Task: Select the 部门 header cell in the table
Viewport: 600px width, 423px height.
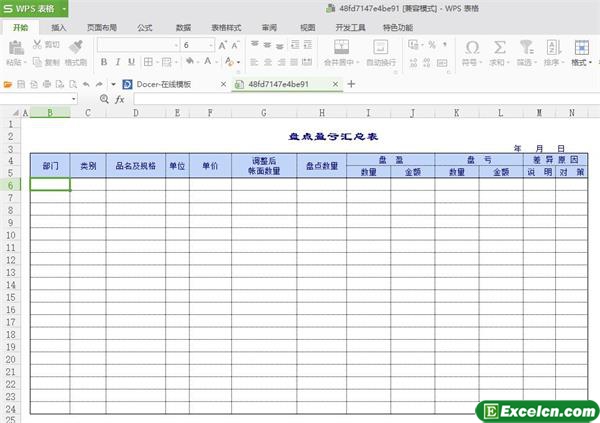Action: (50, 166)
